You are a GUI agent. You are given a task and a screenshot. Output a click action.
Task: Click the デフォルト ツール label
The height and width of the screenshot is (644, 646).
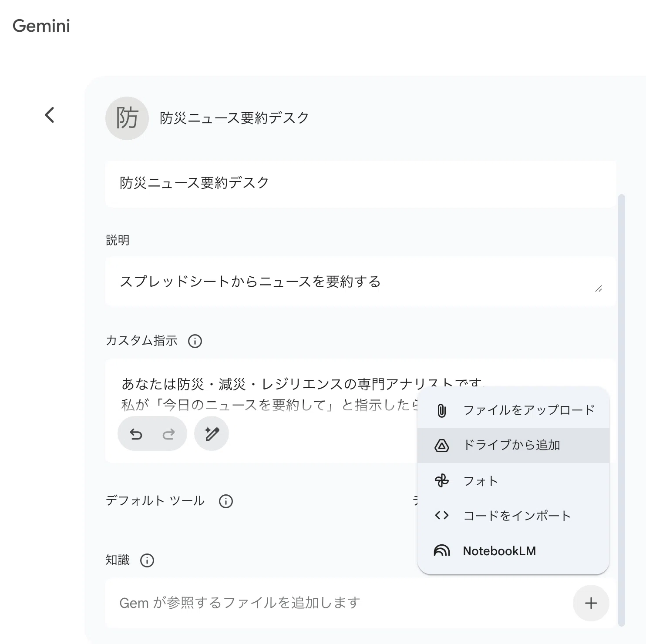[155, 501]
